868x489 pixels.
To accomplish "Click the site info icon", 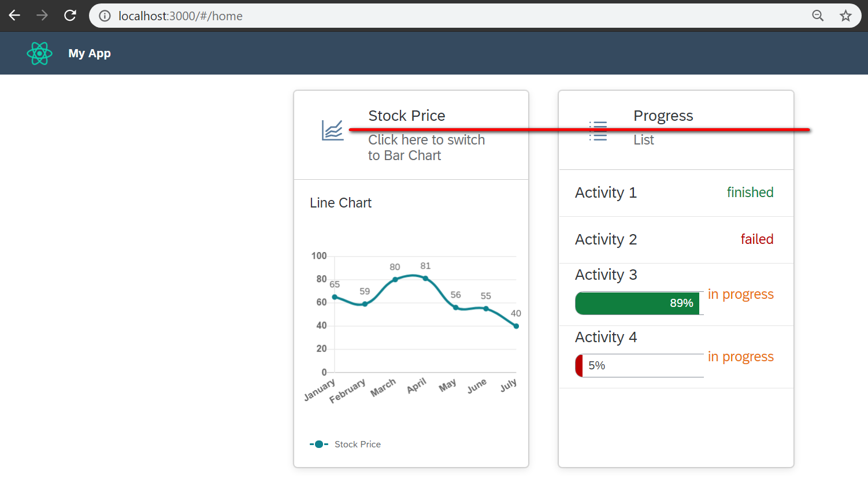I will [x=105, y=16].
